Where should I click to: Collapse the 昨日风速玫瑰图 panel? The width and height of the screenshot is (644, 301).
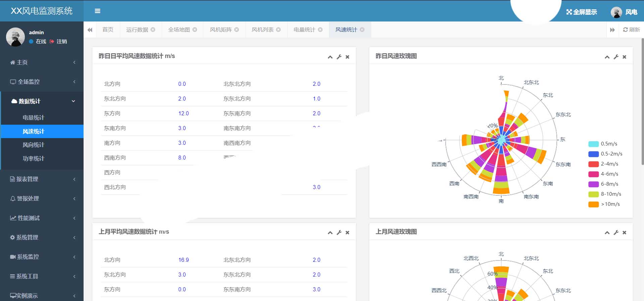pos(607,57)
